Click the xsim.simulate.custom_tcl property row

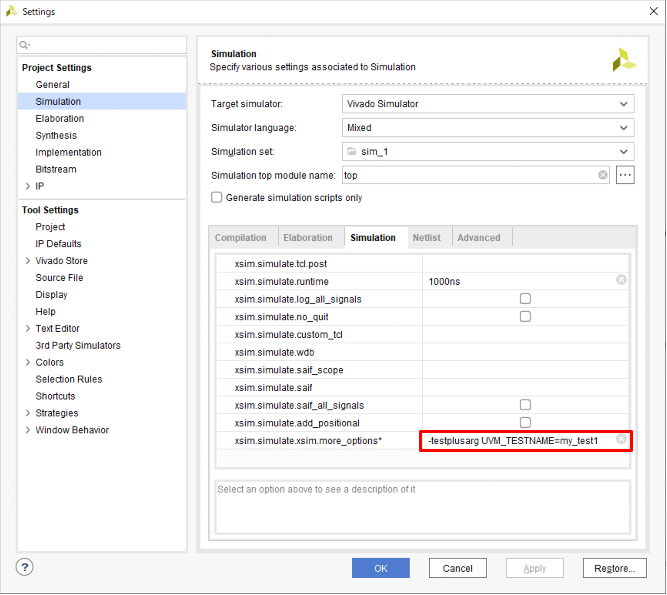pyautogui.click(x=422, y=335)
